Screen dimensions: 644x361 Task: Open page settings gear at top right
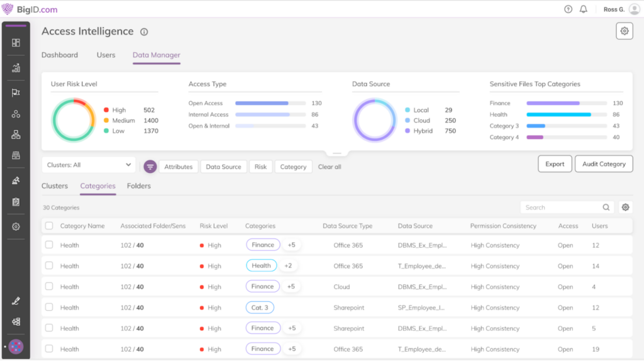[624, 31]
